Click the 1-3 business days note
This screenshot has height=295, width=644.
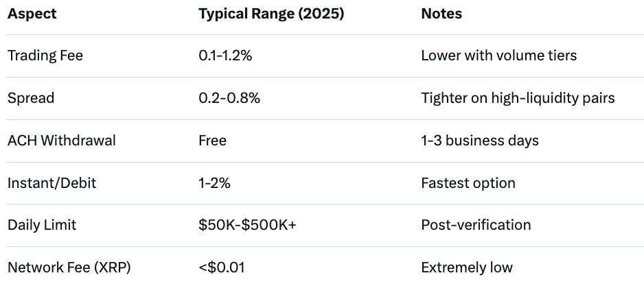pos(480,141)
